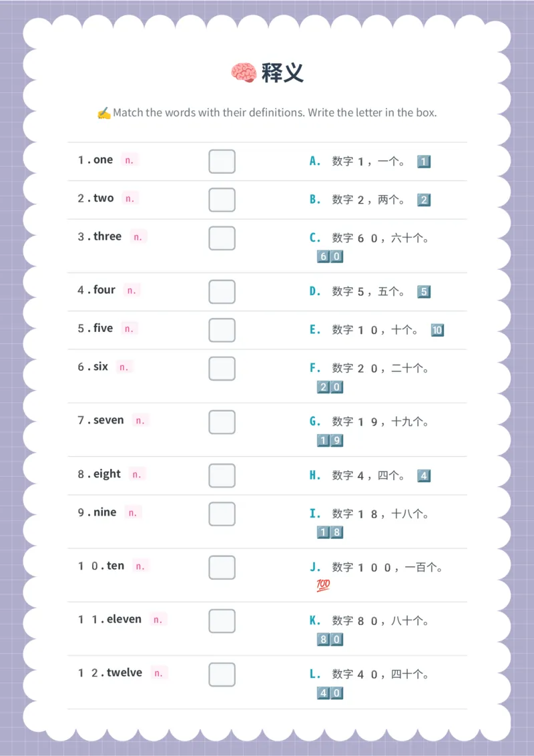
Task: Click the keycap 2 emoji in definition B
Action: 424,200
